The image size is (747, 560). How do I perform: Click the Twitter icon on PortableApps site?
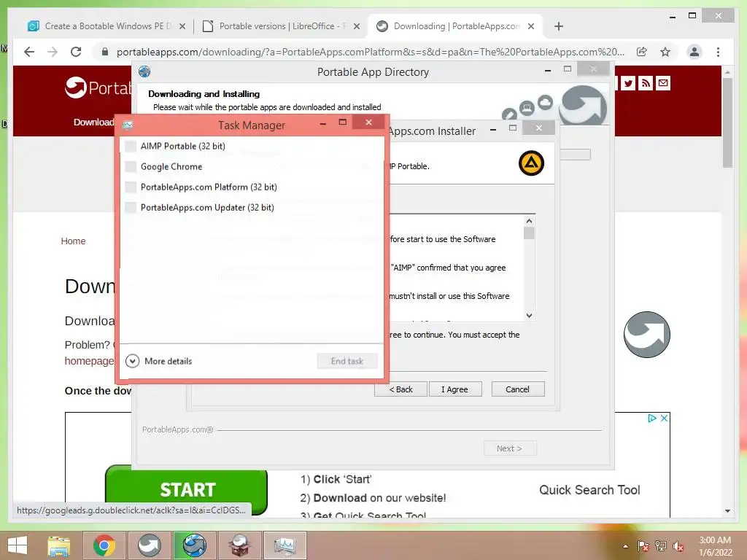(x=628, y=83)
